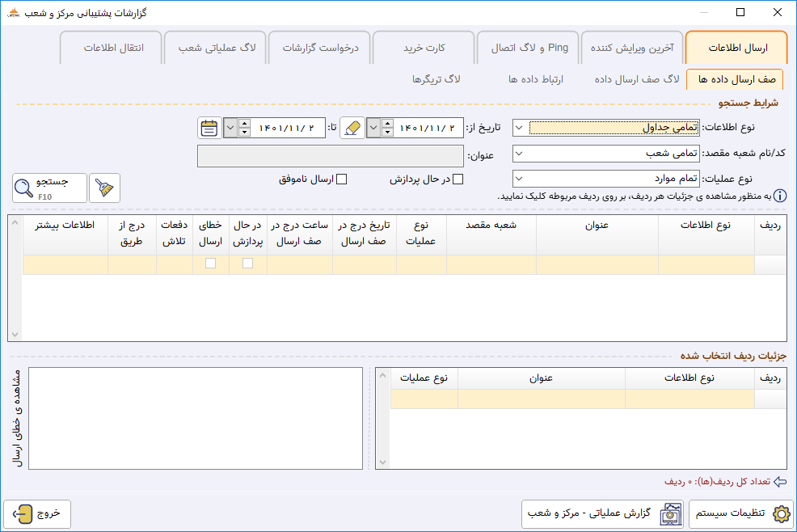Viewport: 797px width, 532px height.
Task: Click the جستجو F10 search button
Action: (50, 188)
